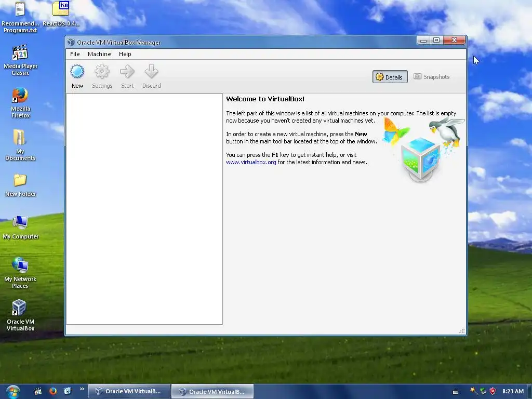The height and width of the screenshot is (399, 532).
Task: Expand the quick launch overflow chevron
Action: coord(82,389)
